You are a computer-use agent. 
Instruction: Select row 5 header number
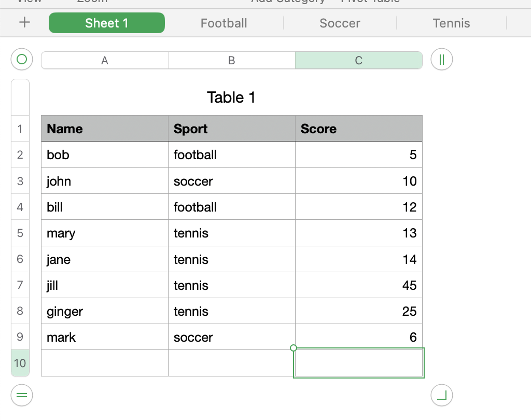[20, 233]
